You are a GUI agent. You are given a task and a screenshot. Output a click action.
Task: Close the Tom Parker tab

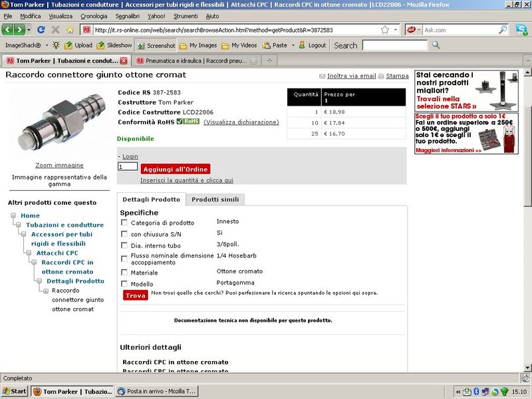124,61
